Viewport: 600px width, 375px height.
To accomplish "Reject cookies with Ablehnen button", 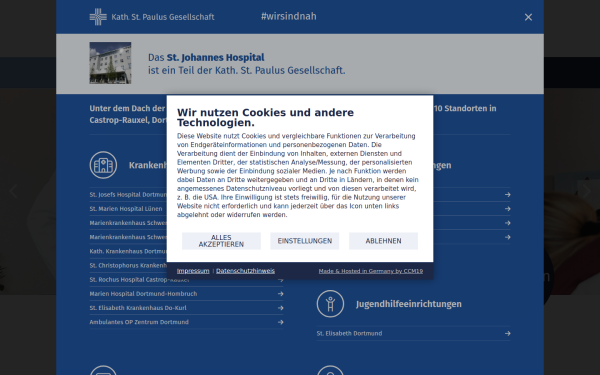I will 383,241.
